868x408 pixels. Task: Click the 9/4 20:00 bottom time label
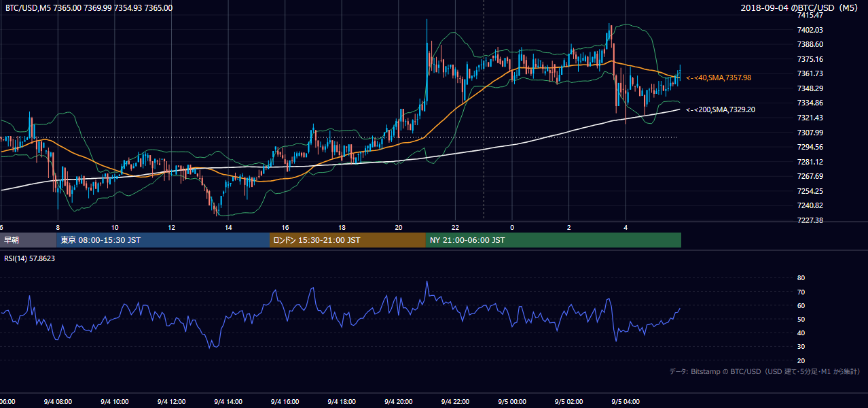[398, 402]
